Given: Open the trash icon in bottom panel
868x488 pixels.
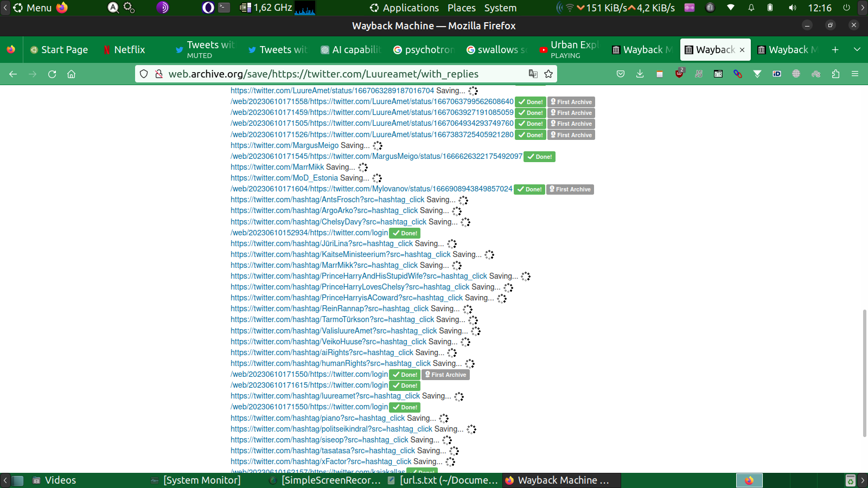Looking at the screenshot, I should coord(851,480).
